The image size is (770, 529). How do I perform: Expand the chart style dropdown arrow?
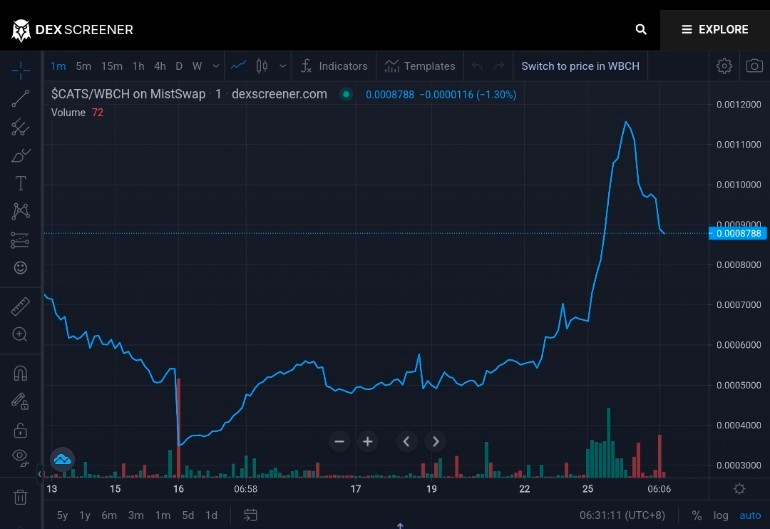click(x=282, y=66)
